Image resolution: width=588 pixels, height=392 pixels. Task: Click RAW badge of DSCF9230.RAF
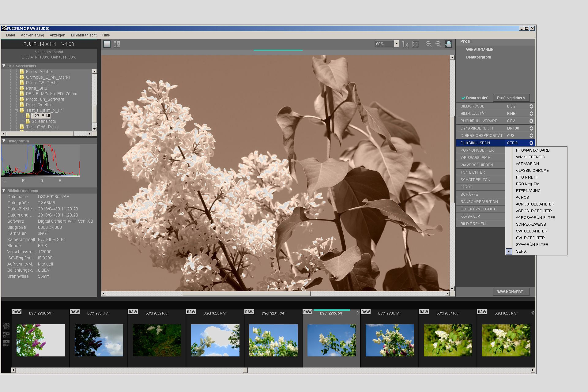click(x=17, y=312)
